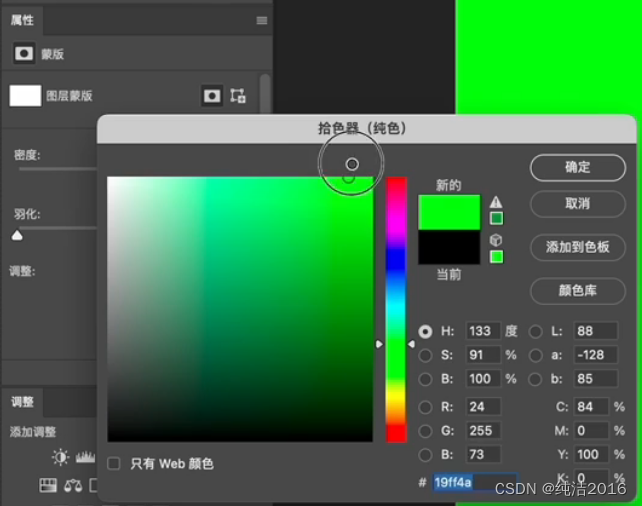Image resolution: width=642 pixels, height=506 pixels.
Task: Select the H hue radio button
Action: [x=425, y=331]
